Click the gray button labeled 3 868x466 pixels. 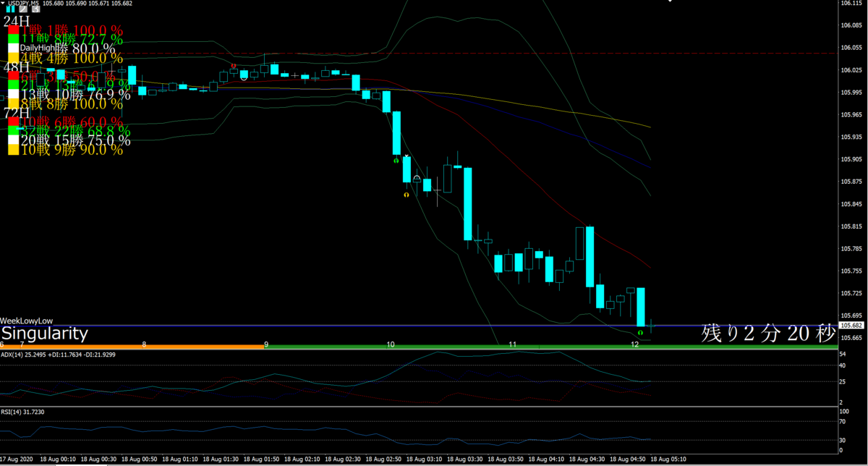(36, 9)
